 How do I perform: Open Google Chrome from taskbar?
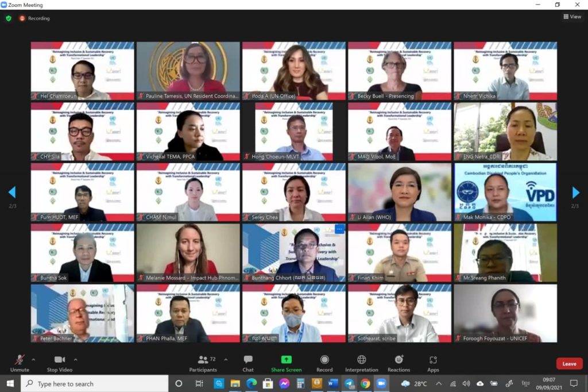pos(365,383)
